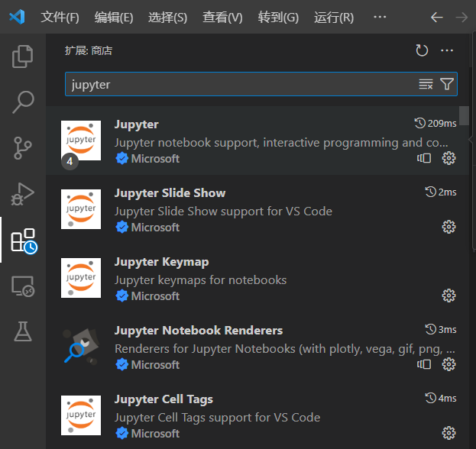
Task: Open the extensions filter menu
Action: (447, 84)
